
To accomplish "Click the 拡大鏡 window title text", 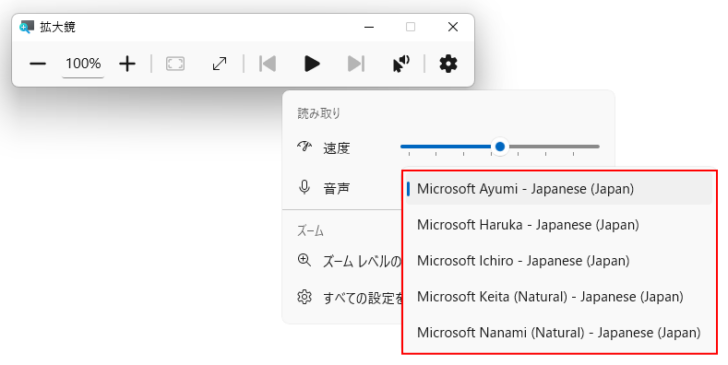I will tap(58, 27).
